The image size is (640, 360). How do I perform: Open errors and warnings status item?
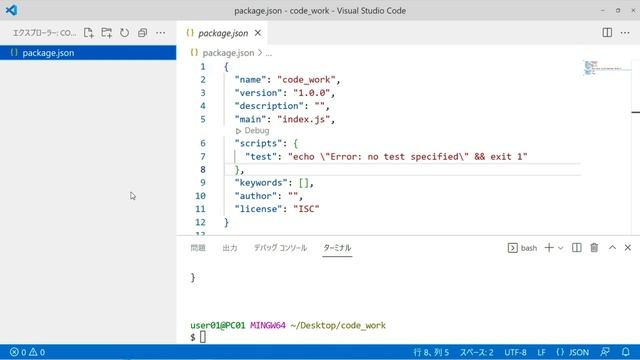(27, 352)
